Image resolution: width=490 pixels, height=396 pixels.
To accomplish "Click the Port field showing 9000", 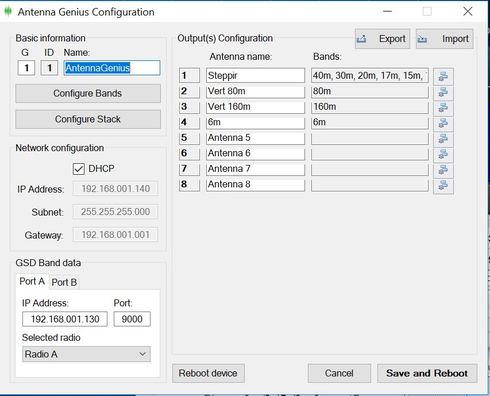I will point(132,319).
